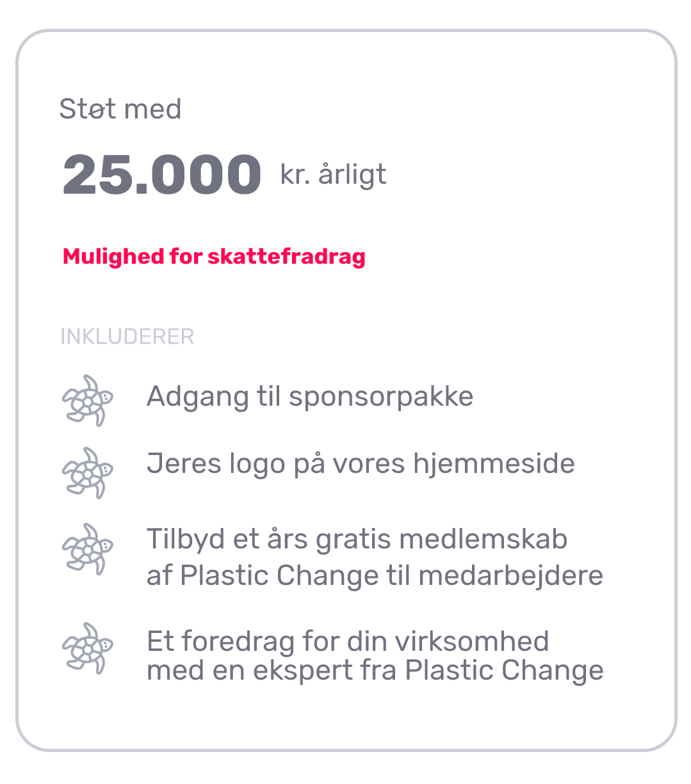Image resolution: width=691 pixels, height=784 pixels.
Task: Click the word sponsorpakke
Action: click(x=381, y=398)
